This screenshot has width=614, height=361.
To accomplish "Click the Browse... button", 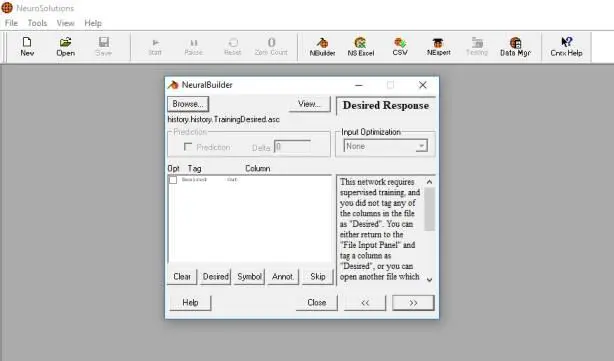I will [x=188, y=104].
